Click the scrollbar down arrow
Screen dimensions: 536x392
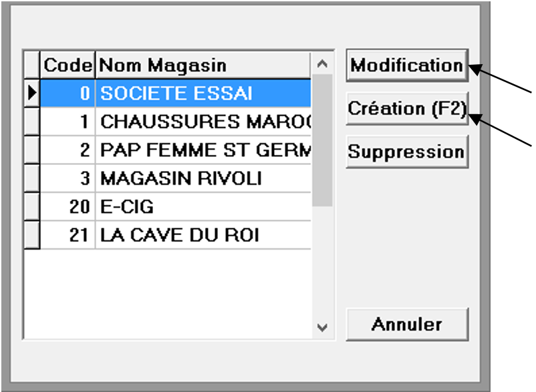coord(322,327)
